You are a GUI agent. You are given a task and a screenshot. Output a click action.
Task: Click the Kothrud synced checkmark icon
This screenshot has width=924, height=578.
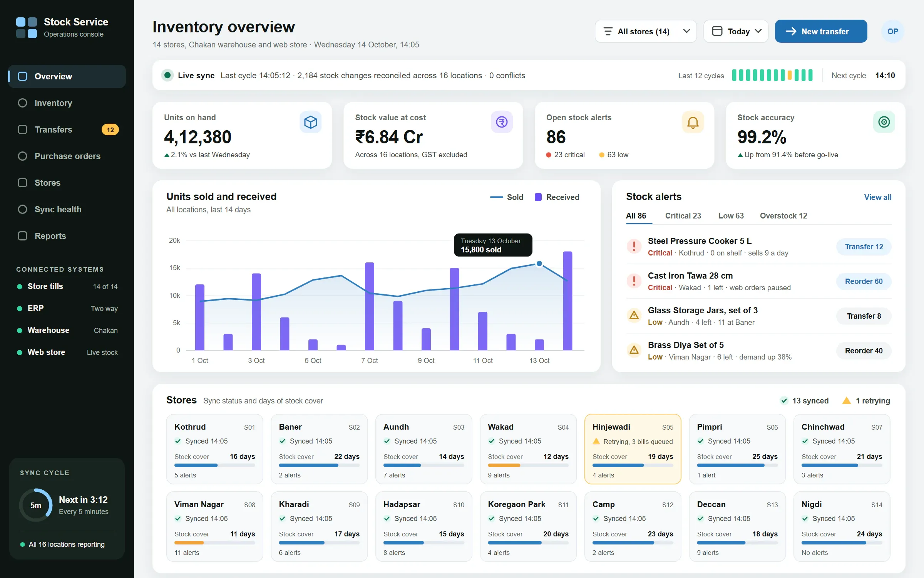pos(178,441)
